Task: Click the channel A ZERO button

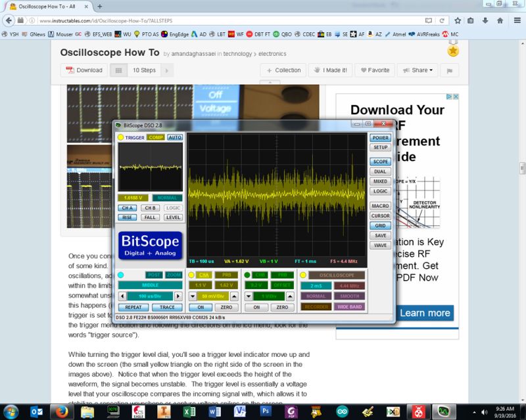Action: coord(226,308)
